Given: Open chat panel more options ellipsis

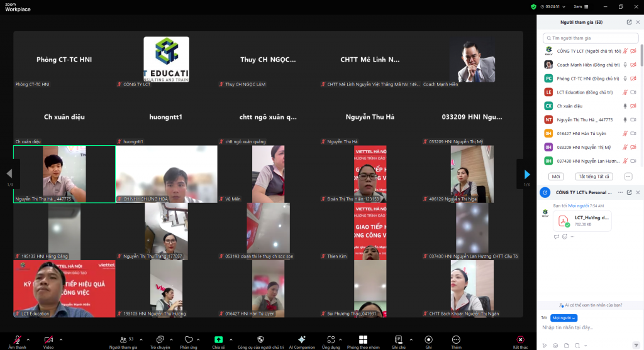Looking at the screenshot, I should point(621,192).
